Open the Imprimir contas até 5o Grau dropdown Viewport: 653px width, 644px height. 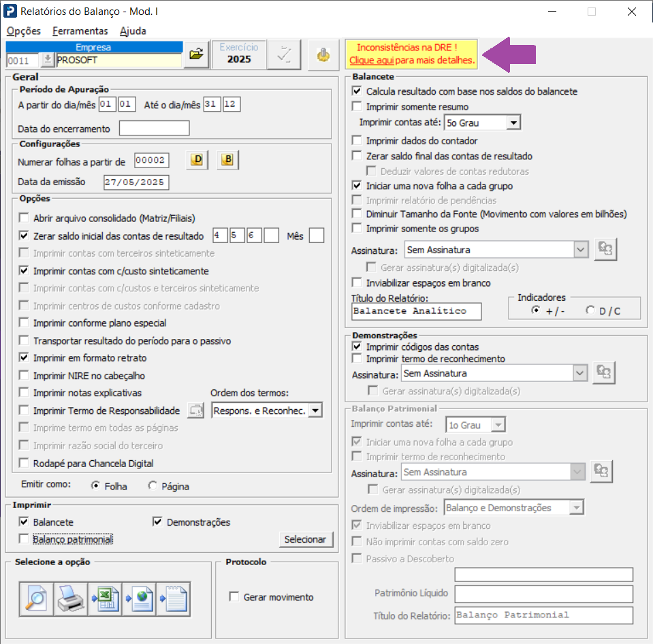point(513,123)
